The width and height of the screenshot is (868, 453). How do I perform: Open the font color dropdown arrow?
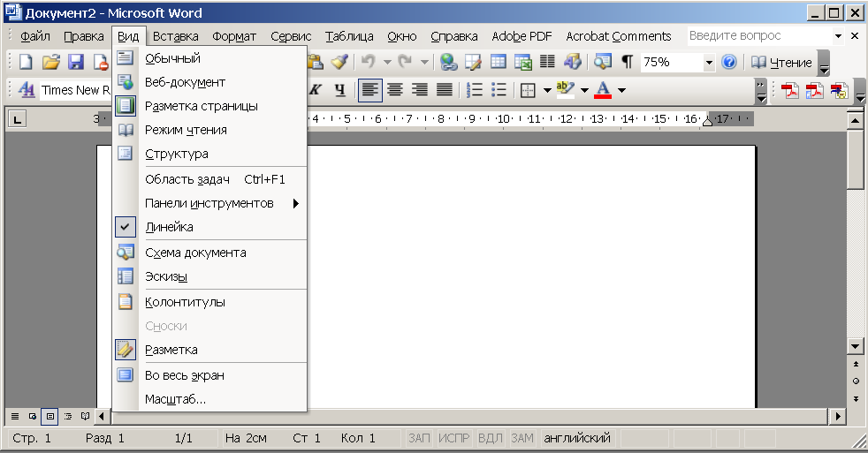pos(621,90)
